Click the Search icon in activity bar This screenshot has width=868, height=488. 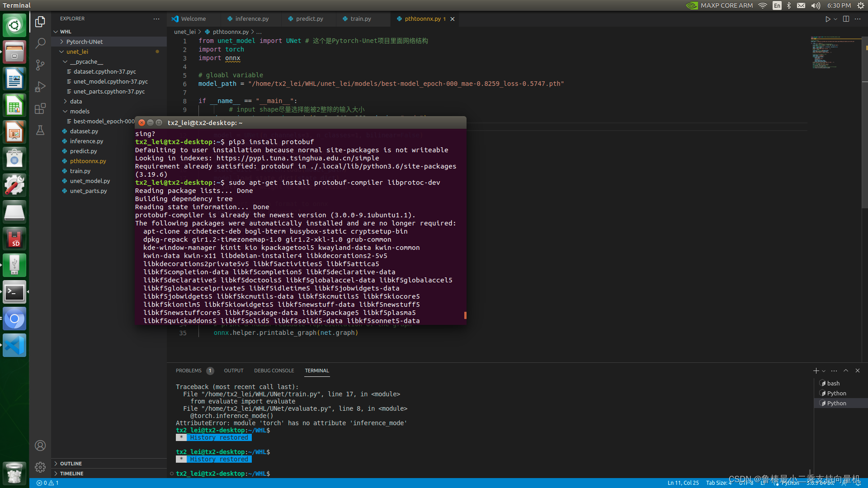[40, 42]
